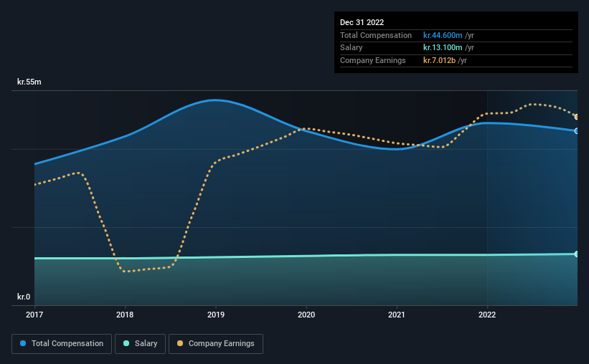Image resolution: width=589 pixels, height=364 pixels.
Task: Click the 2018 x-axis label
Action: (125, 315)
